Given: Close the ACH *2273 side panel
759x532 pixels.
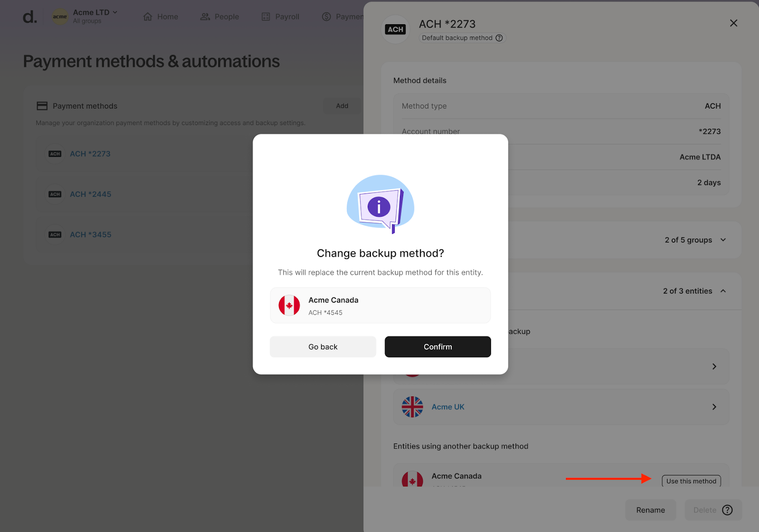Looking at the screenshot, I should pos(733,23).
